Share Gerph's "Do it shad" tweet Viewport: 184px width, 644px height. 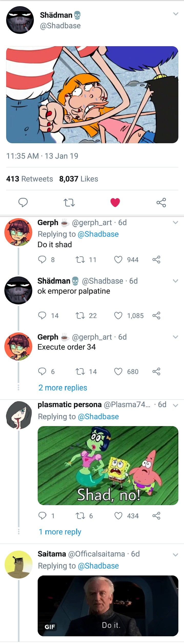156,259
